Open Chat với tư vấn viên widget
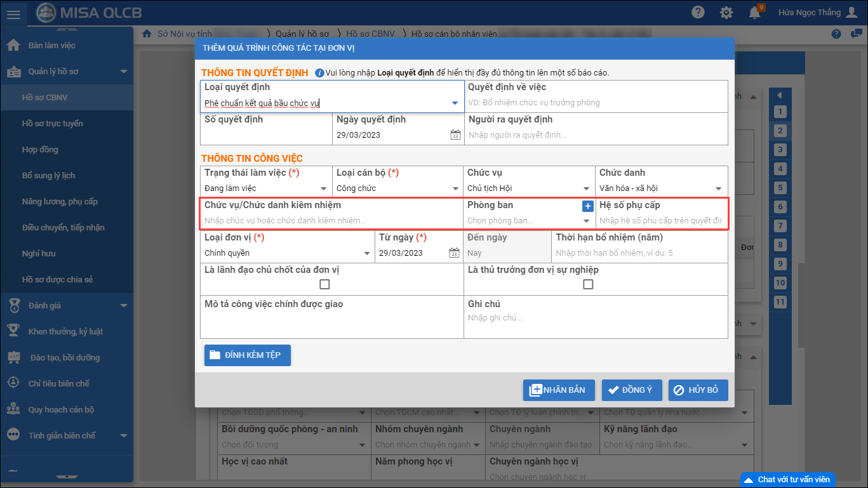 pos(787,479)
